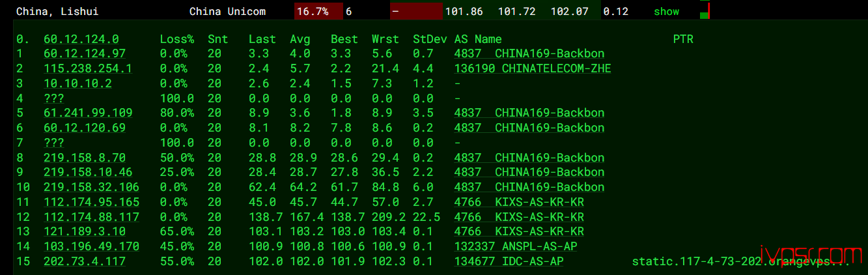Click the 80.0% loss value at hop 5

tap(177, 113)
